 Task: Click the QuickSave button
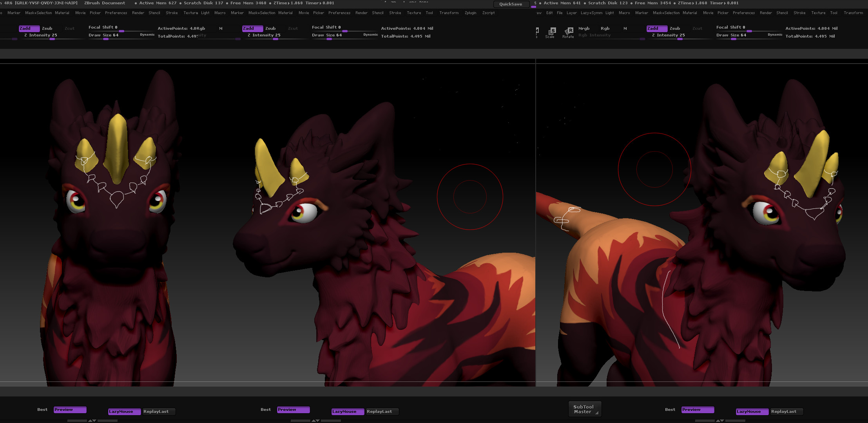pos(511,4)
